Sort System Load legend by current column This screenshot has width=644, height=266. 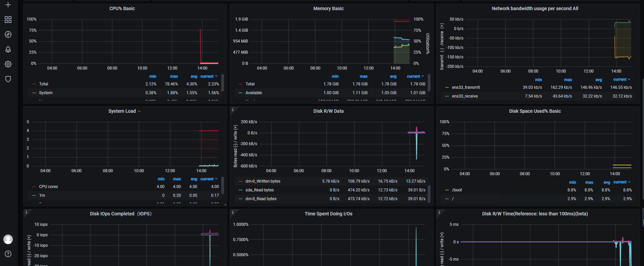tap(209, 179)
